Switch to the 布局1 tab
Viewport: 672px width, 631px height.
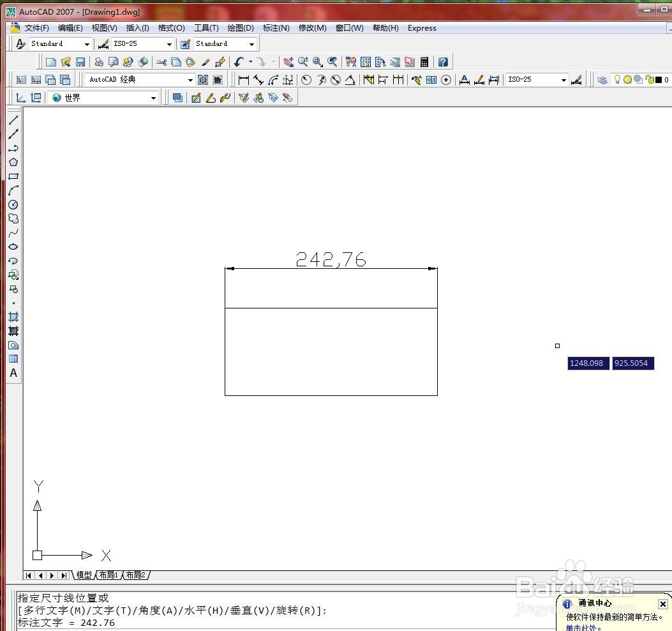point(108,575)
